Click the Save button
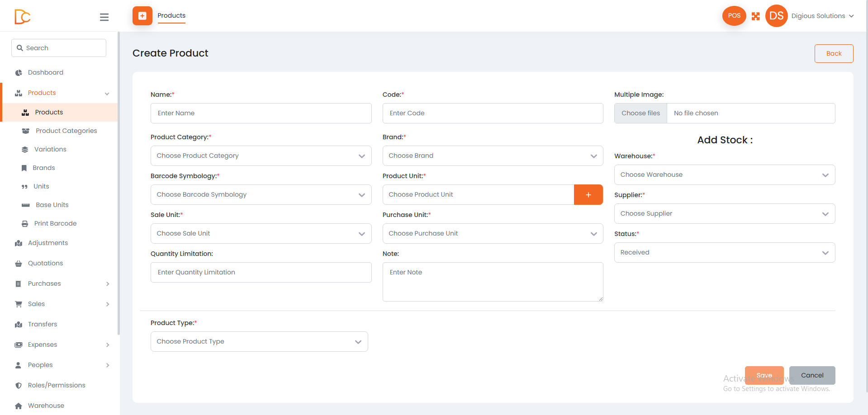868x415 pixels. (x=764, y=375)
